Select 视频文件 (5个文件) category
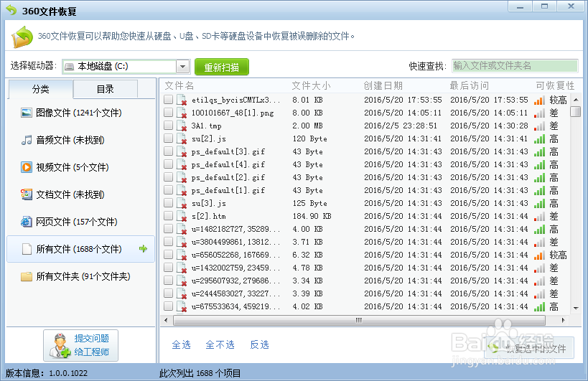The width and height of the screenshot is (588, 381). click(80, 167)
